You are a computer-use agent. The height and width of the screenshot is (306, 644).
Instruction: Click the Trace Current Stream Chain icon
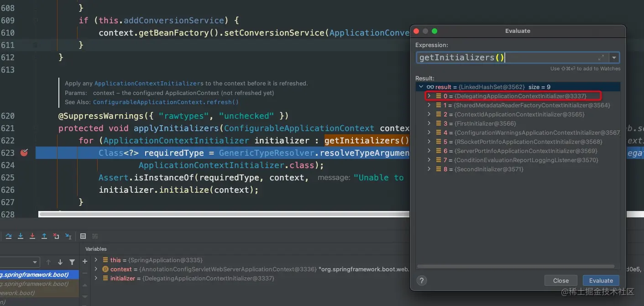[95, 236]
